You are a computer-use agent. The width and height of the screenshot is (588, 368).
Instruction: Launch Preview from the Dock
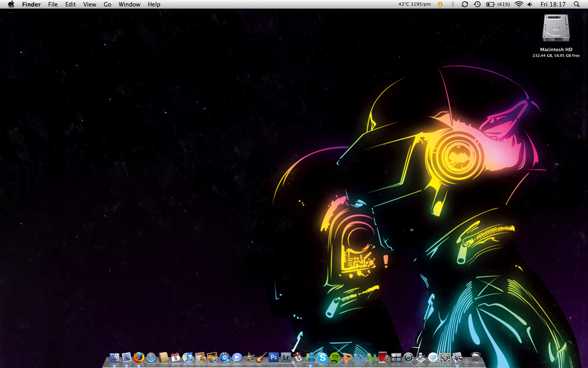457,358
